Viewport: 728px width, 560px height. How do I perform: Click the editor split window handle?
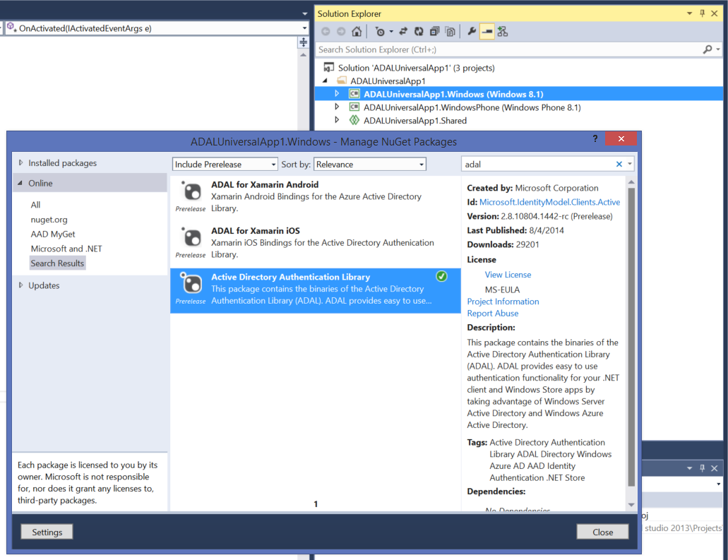(x=303, y=42)
